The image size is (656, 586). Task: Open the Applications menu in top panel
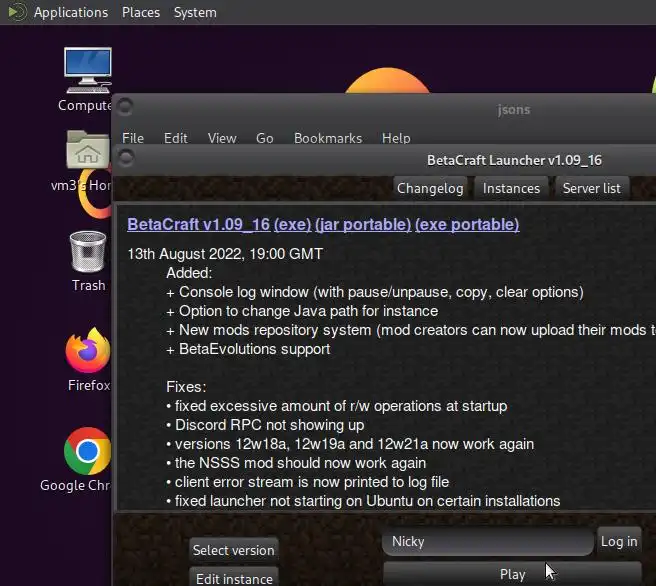click(71, 13)
